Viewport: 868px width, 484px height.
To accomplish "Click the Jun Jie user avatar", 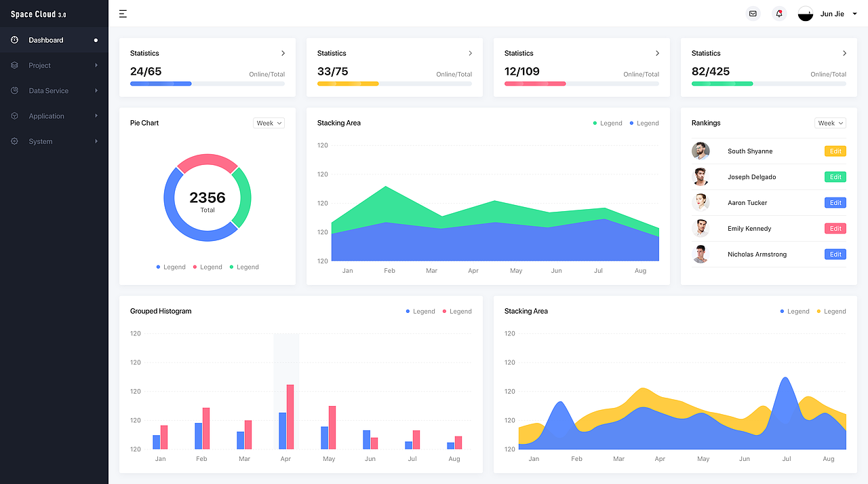I will pyautogui.click(x=806, y=14).
